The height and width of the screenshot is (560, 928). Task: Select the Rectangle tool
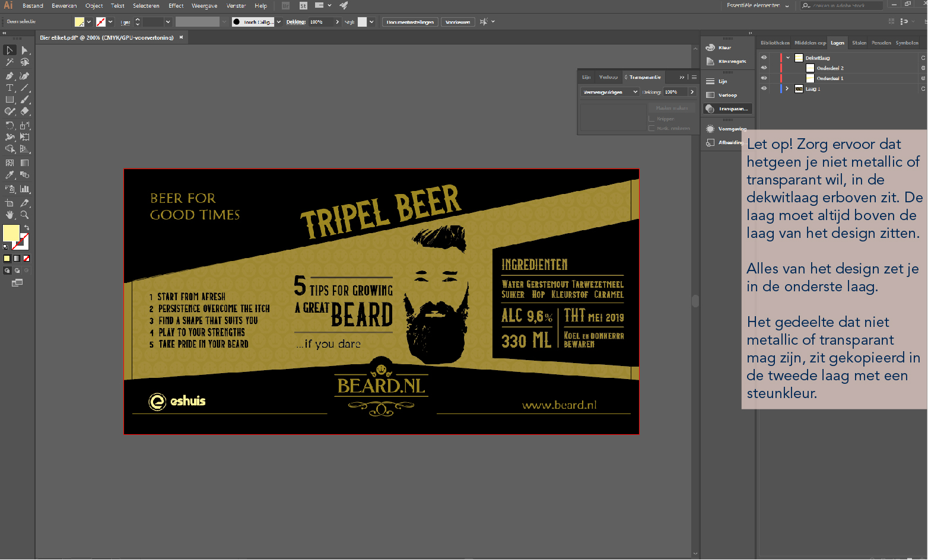click(x=9, y=100)
